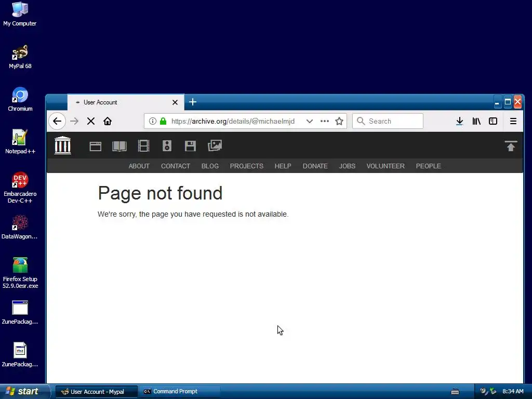Stop page loading with the X button
The width and height of the screenshot is (532, 399).
tap(90, 121)
